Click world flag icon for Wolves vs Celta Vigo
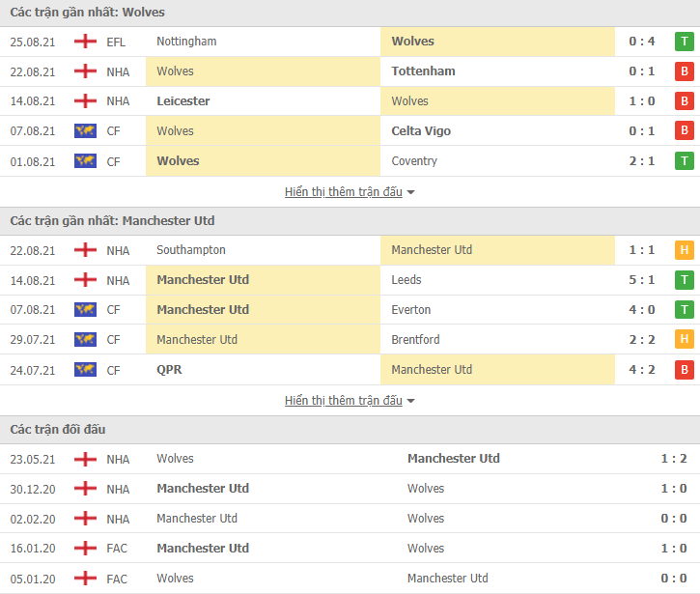The height and width of the screenshot is (594, 700). click(x=85, y=130)
